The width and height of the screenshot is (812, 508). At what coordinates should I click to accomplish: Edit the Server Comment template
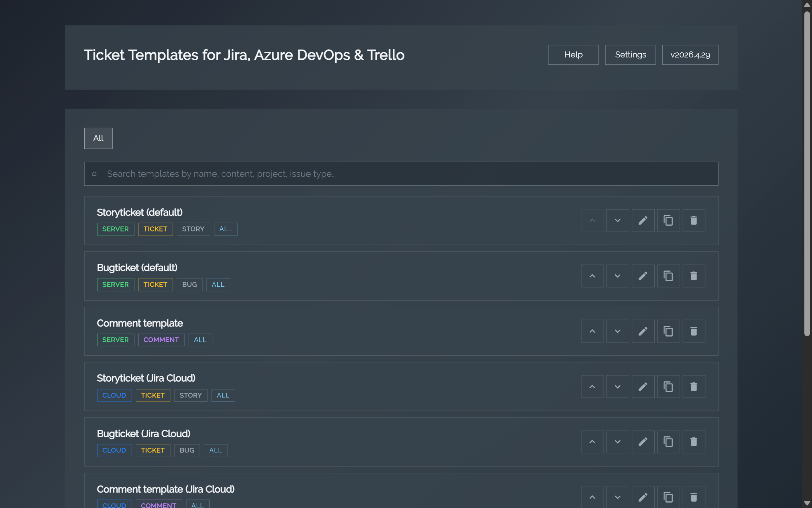point(643,331)
